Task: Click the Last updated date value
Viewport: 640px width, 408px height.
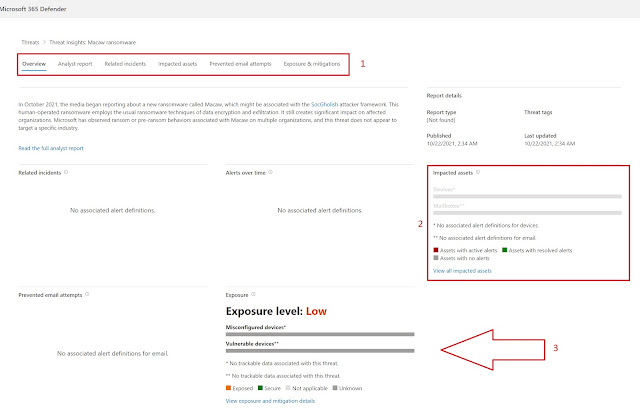Action: point(549,144)
